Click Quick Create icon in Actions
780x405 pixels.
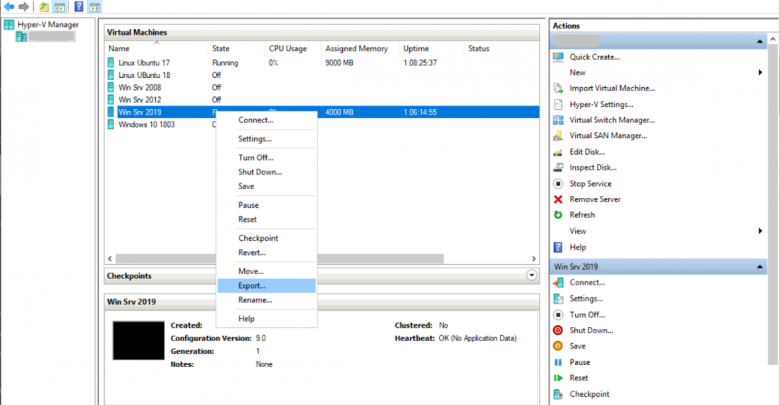coord(558,57)
